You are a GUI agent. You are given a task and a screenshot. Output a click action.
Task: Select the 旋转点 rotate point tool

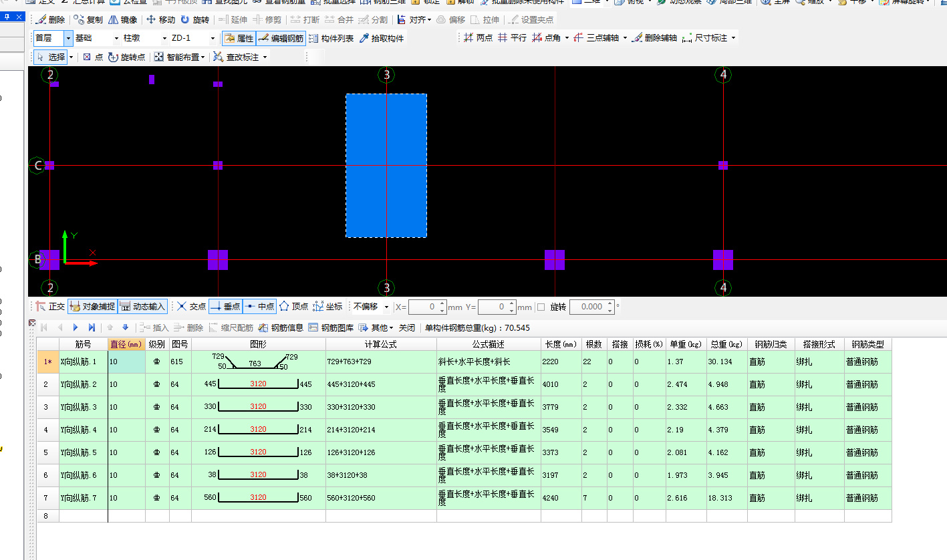coord(126,57)
